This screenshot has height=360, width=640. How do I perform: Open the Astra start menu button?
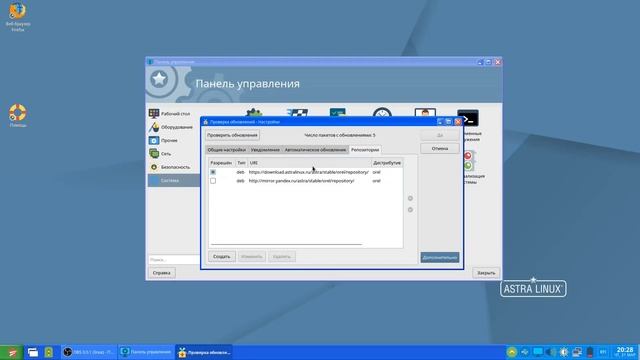(x=11, y=352)
